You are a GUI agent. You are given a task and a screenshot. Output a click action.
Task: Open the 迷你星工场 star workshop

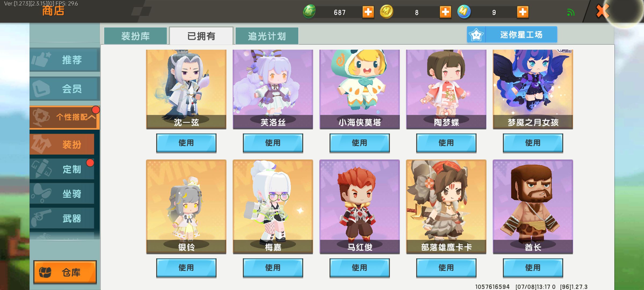(512, 35)
